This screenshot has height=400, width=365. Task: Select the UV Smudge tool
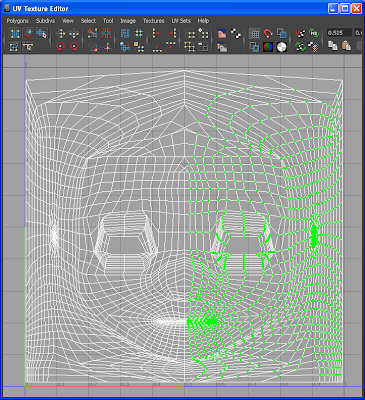[28, 34]
